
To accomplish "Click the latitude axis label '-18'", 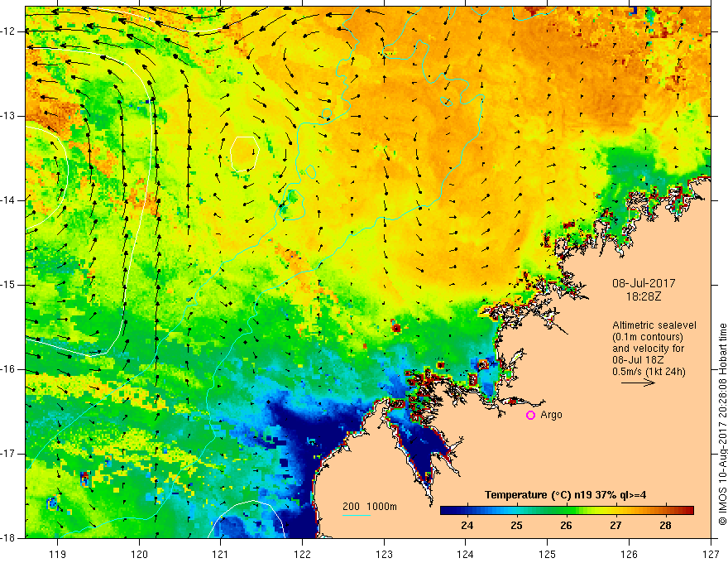I will coord(9,538).
